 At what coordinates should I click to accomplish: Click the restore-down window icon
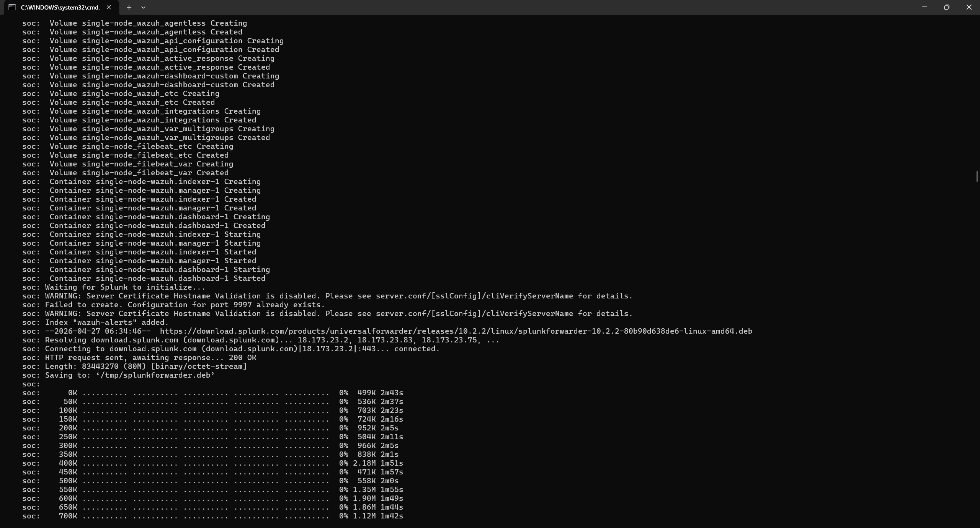[946, 7]
